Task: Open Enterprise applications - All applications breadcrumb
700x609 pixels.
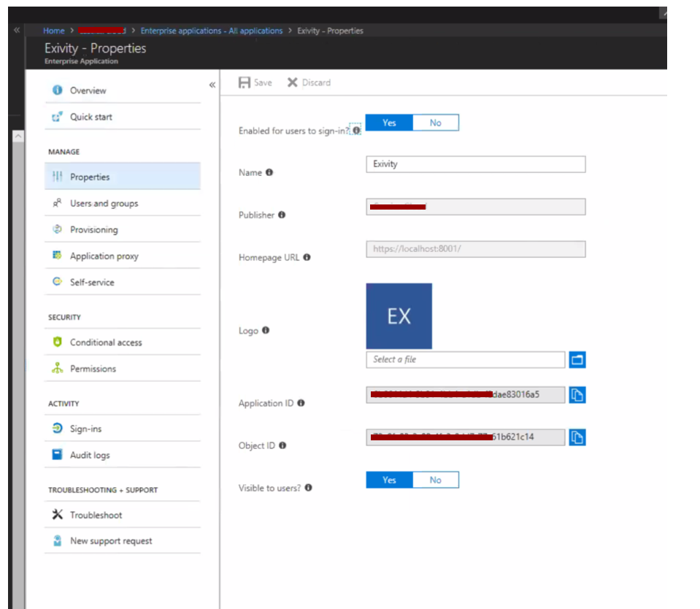Action: pyautogui.click(x=212, y=31)
